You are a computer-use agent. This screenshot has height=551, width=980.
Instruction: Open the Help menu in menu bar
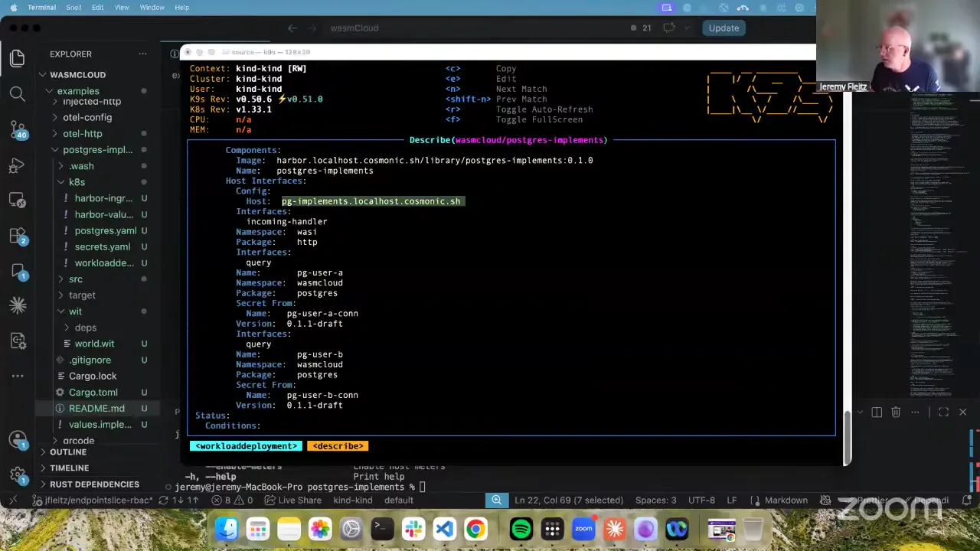click(181, 8)
